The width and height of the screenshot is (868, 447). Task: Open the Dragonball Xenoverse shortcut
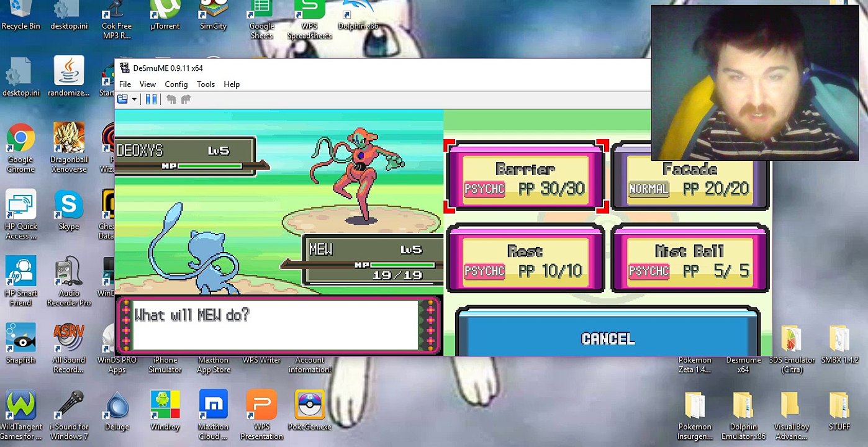tap(69, 147)
